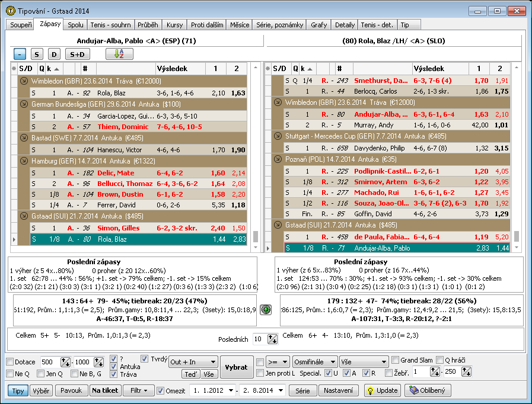Toggle the Jen proti L checkbox

(260, 373)
